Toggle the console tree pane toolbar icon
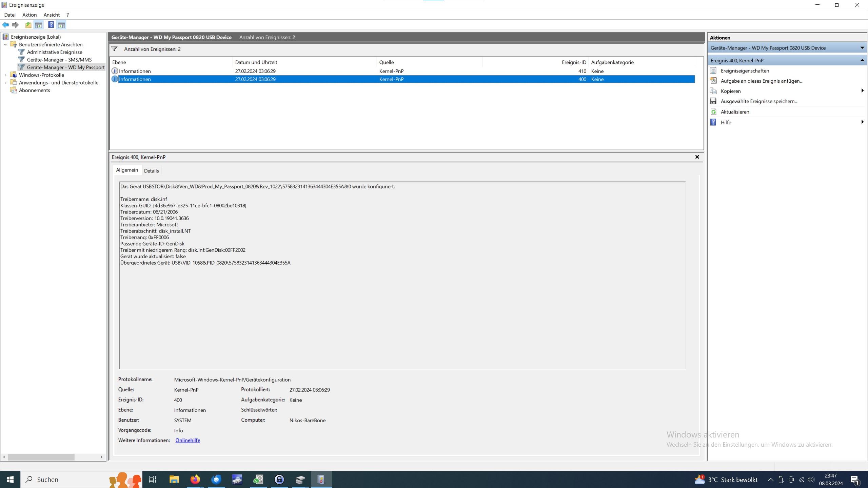This screenshot has width=868, height=488. [39, 25]
